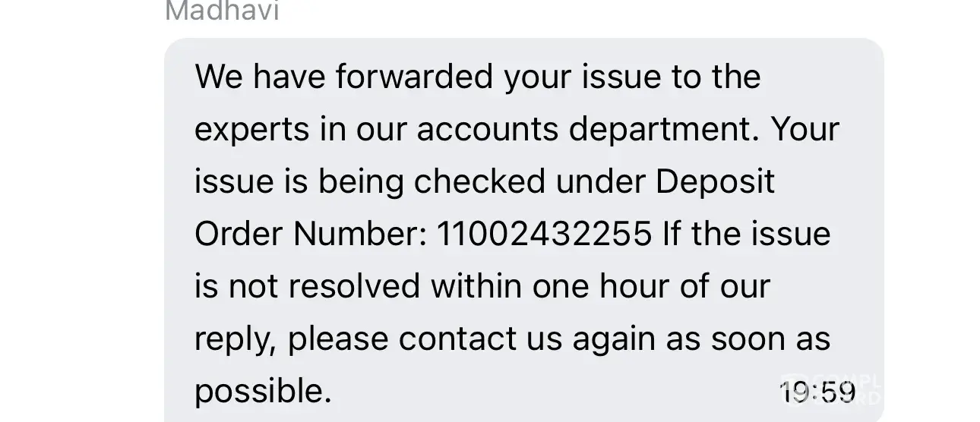Tap the "Order Number:" label
Image resolution: width=980 pixels, height=422 pixels.
pos(310,234)
